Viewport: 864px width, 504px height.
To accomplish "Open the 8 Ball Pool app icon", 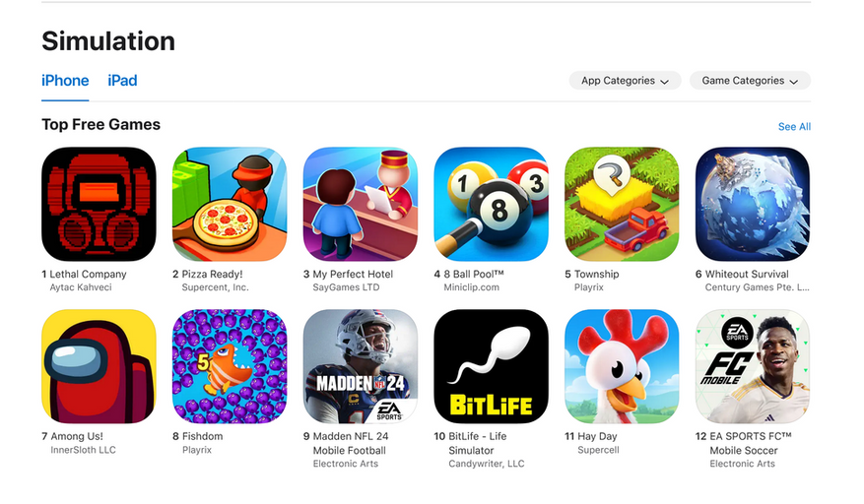I will (491, 204).
